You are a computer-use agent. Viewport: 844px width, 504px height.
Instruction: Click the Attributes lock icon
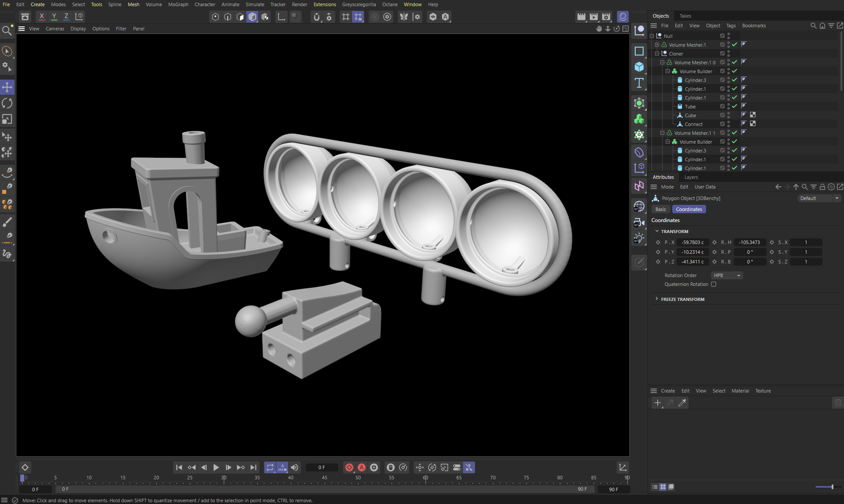coord(822,187)
